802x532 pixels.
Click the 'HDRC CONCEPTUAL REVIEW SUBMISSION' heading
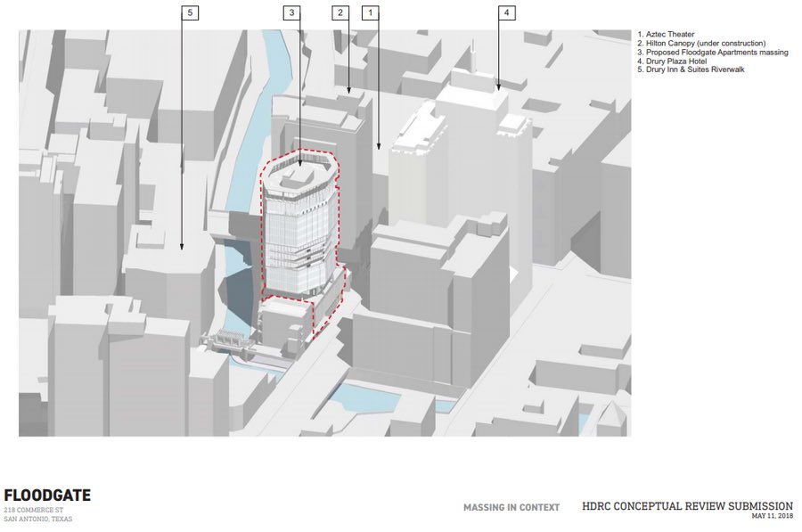tap(687, 506)
